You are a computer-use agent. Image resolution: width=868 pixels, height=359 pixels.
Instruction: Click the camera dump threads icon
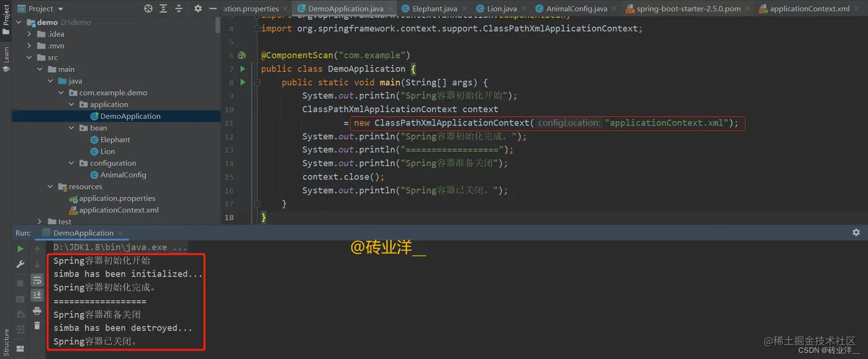20,299
